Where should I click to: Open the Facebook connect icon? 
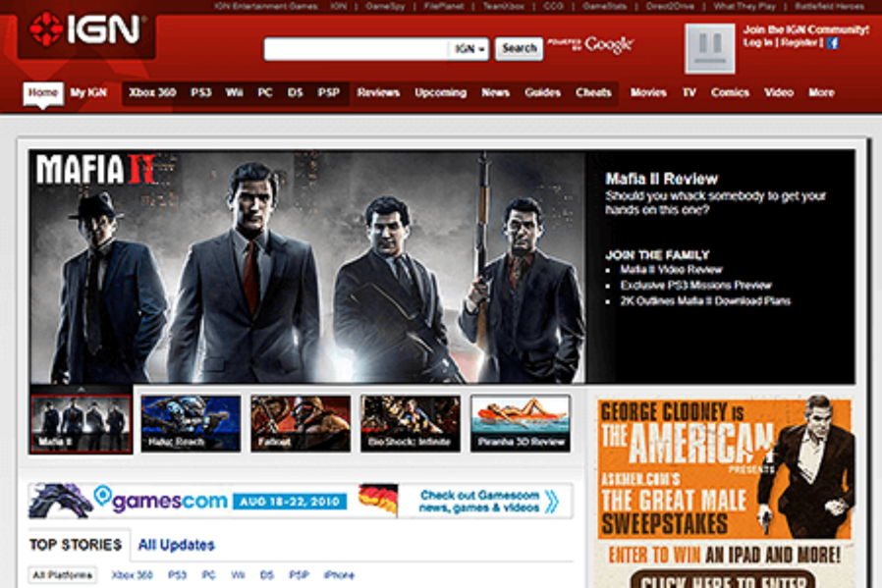pos(833,43)
